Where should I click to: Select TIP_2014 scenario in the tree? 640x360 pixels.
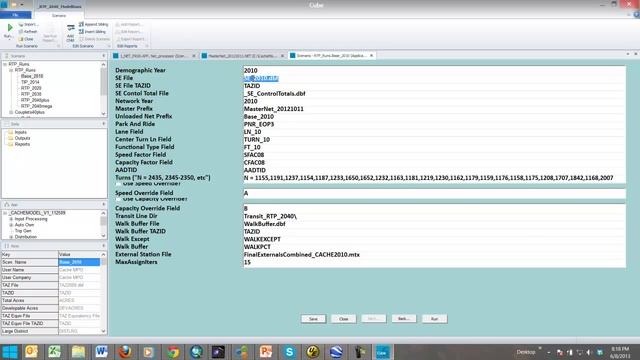tap(30, 82)
